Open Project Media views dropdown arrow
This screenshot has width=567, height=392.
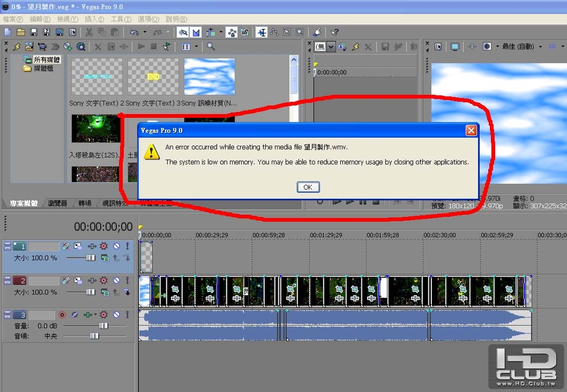click(x=196, y=47)
